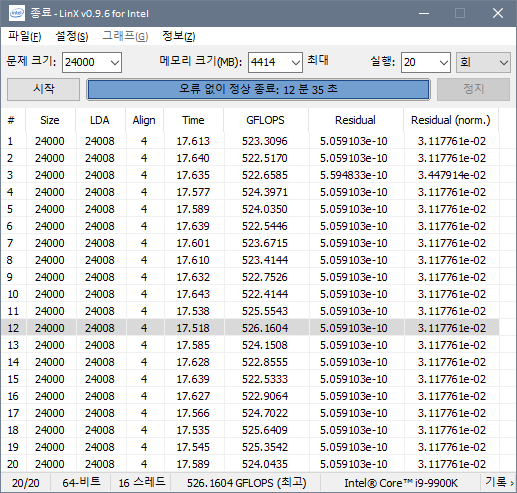Viewport: 517px width, 493px height.
Task: Click the 최대 label beside memory size
Action: point(318,60)
